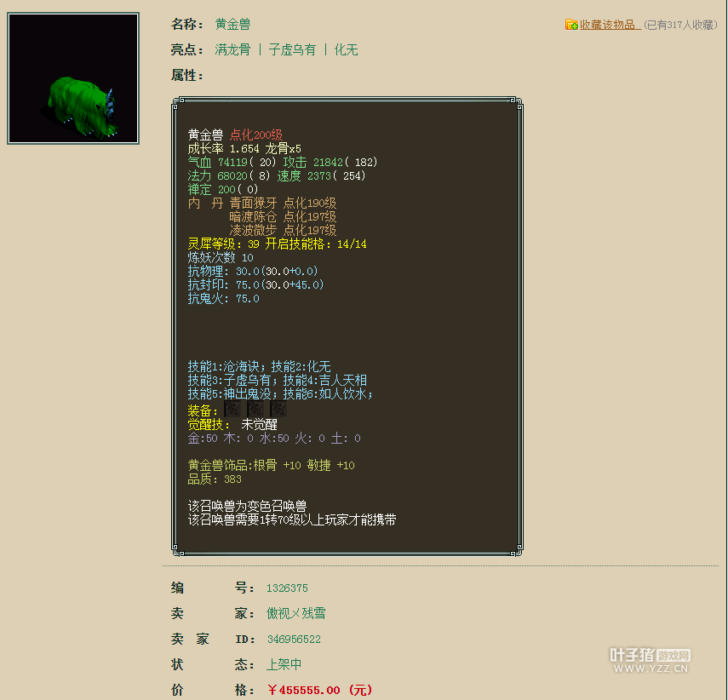Click the item name 黄金兽 at top
This screenshot has width=728, height=700.
[x=232, y=25]
